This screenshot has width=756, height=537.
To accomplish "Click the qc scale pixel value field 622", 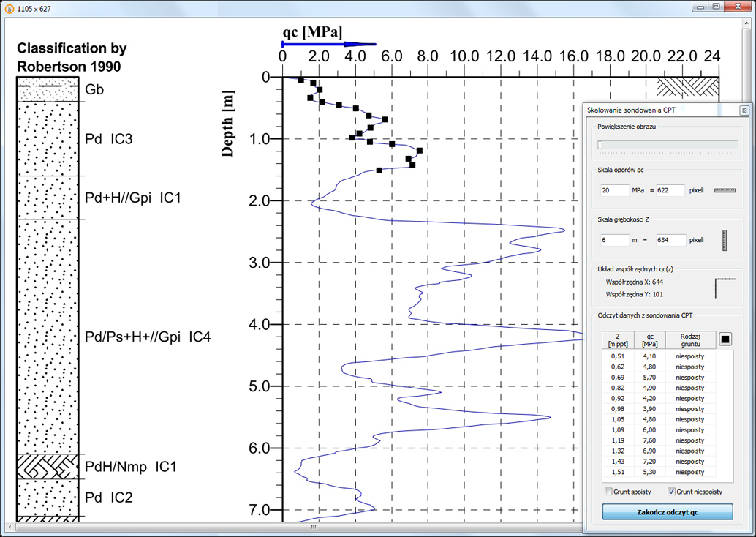I will point(670,190).
